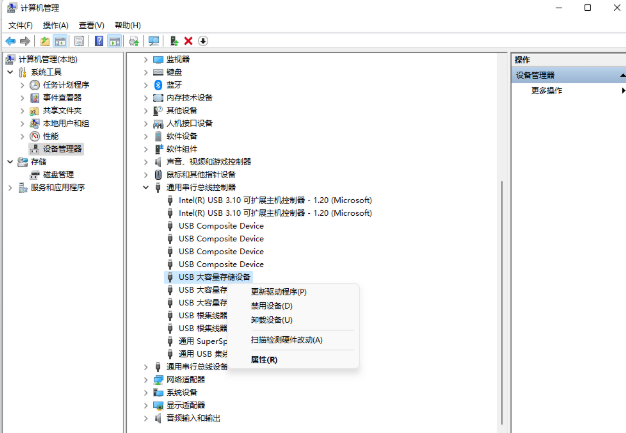The image size is (626, 433).
Task: Click the scan for hardware changes monitor icon
Action: [x=153, y=41]
